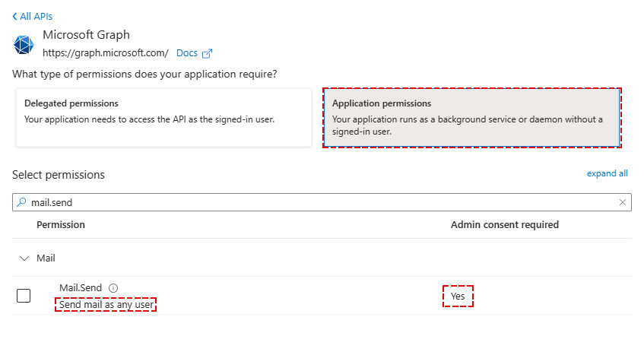Select the Delegated permissions card
Screen dimensions: 644x352
pyautogui.click(x=164, y=118)
